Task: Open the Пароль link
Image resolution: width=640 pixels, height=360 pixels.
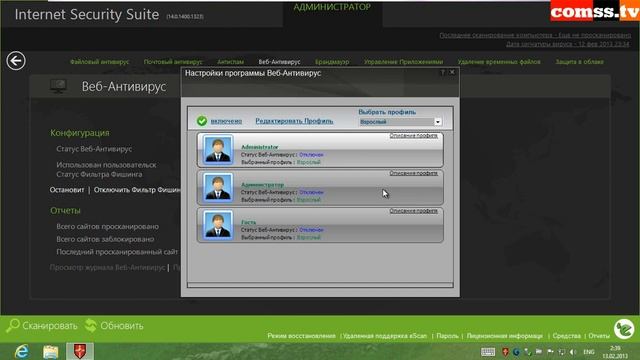Action: [x=447, y=336]
